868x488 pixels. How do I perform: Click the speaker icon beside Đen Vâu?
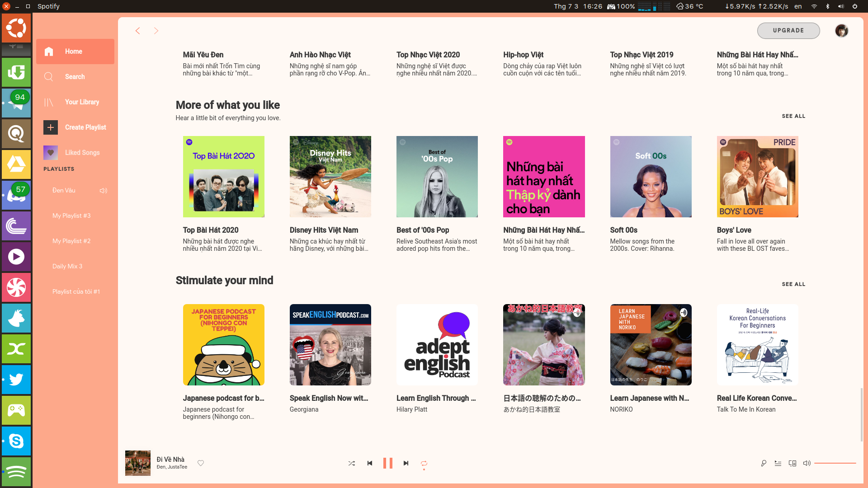tap(104, 191)
